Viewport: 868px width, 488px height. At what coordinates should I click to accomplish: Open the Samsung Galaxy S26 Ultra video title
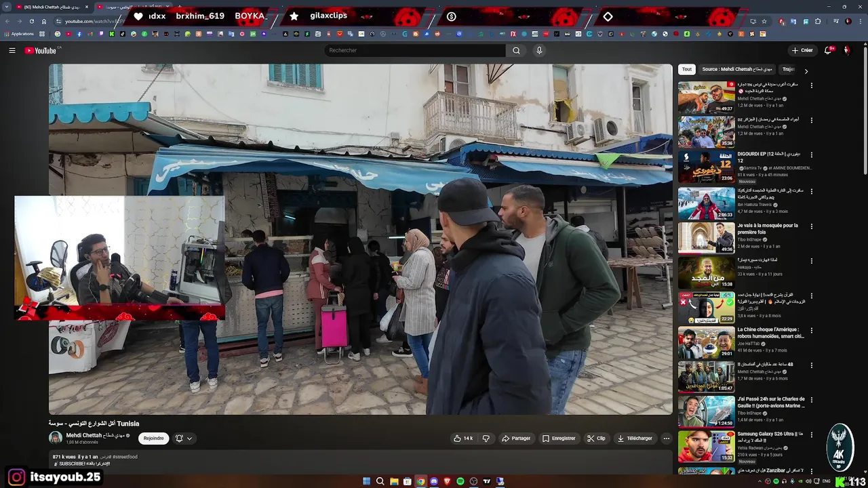770,437
